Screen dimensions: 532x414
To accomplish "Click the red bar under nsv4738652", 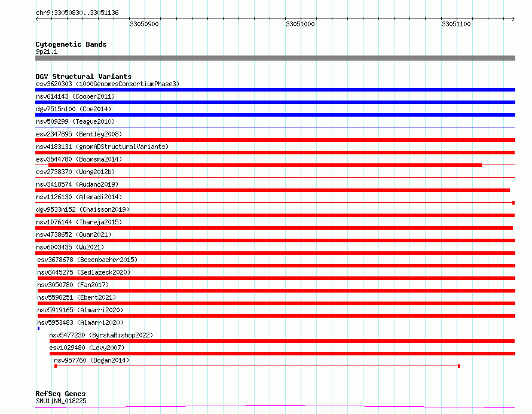I will tap(275, 241).
